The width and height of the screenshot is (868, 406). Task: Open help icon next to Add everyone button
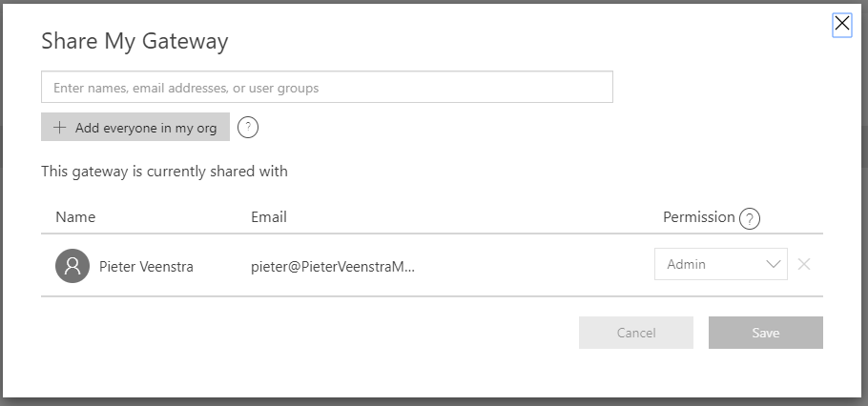pyautogui.click(x=248, y=128)
